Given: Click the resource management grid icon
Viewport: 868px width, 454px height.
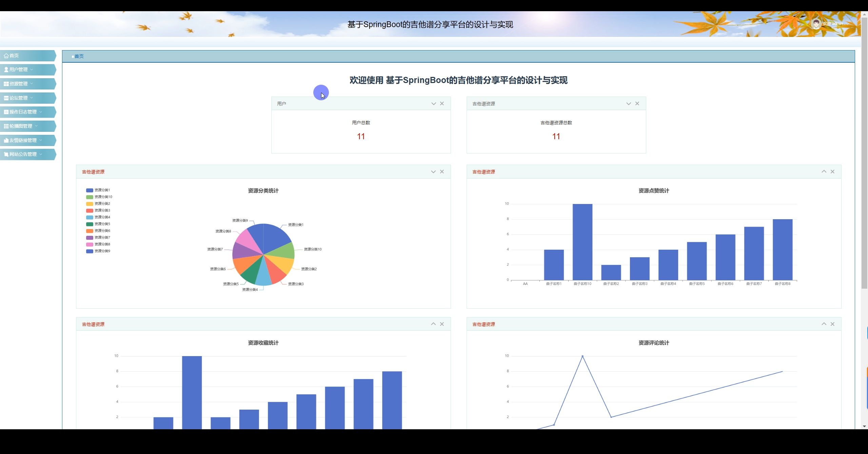Looking at the screenshot, I should point(6,84).
